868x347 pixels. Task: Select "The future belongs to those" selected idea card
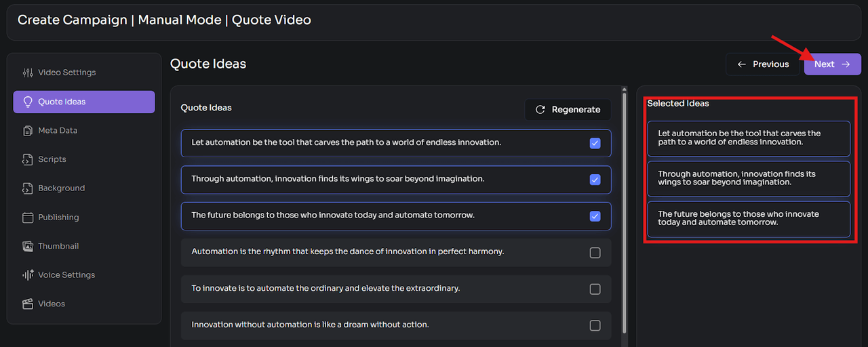(748, 219)
